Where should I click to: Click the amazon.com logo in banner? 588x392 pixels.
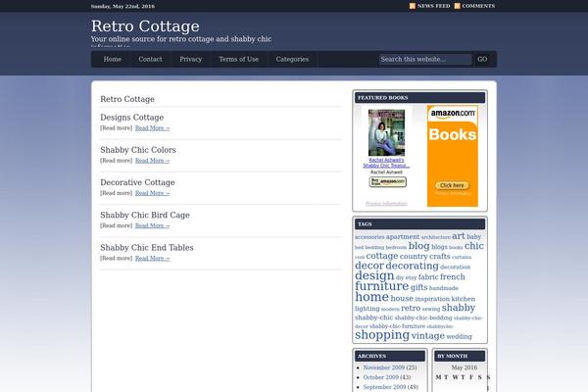tap(453, 114)
